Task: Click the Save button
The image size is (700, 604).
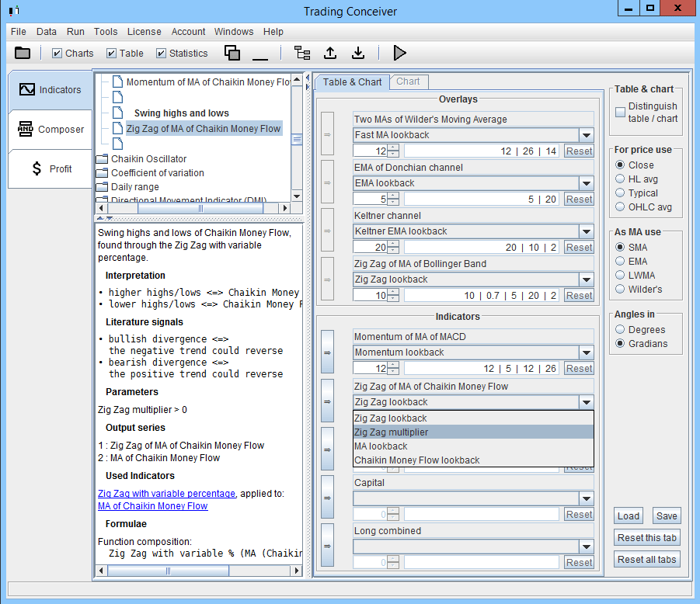Action: pyautogui.click(x=667, y=516)
